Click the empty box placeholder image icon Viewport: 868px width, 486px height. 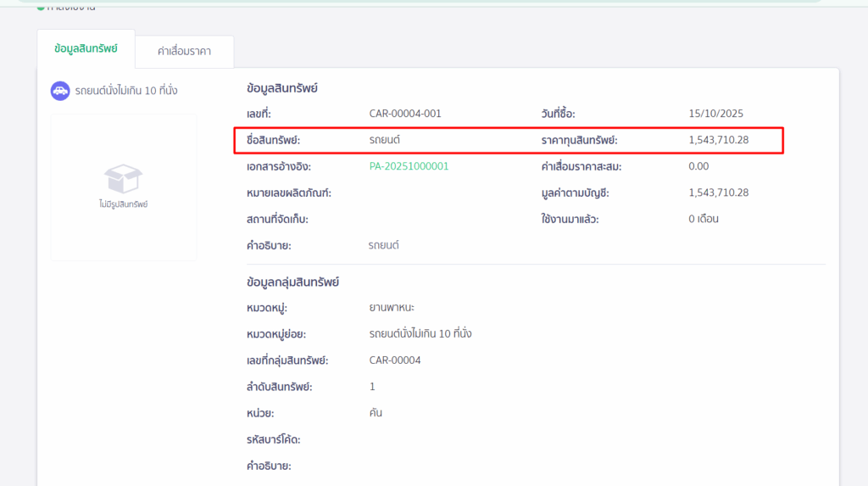tap(123, 179)
